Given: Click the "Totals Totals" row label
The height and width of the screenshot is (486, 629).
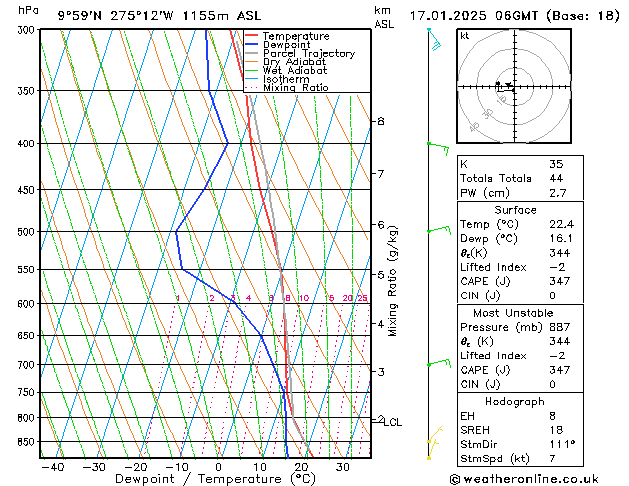Looking at the screenshot, I should (495, 178).
